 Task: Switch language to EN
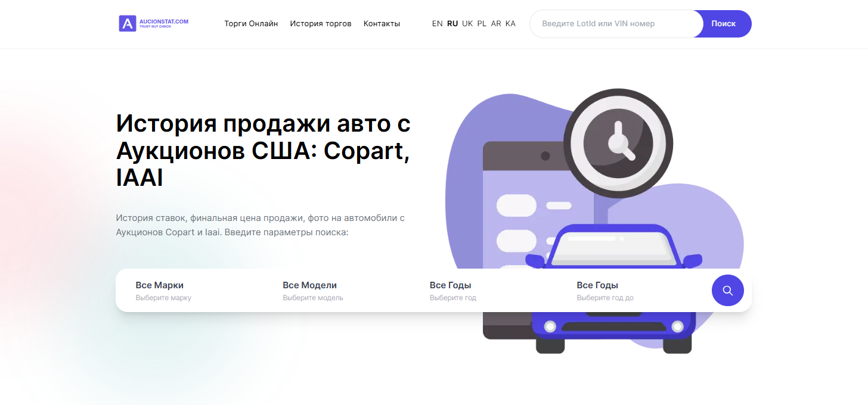pyautogui.click(x=438, y=24)
